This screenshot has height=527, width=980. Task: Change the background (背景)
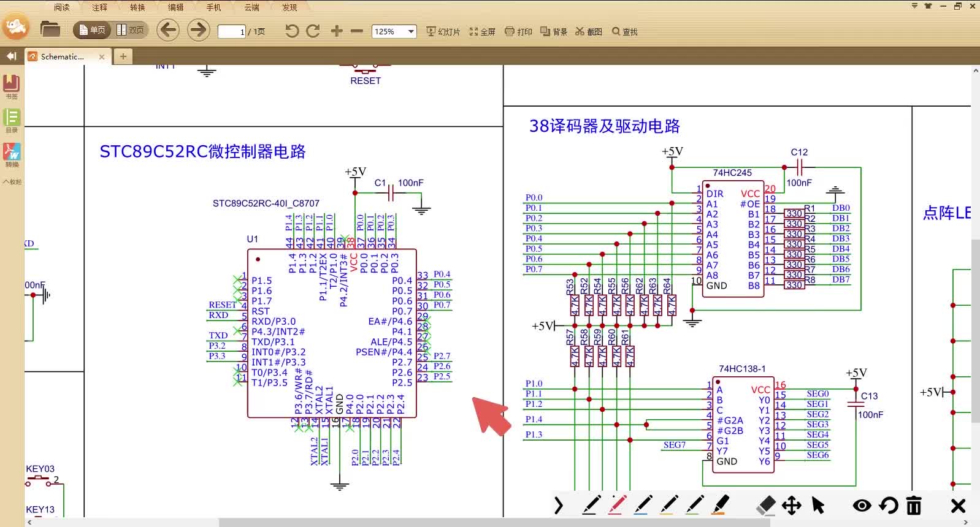[x=554, y=31]
